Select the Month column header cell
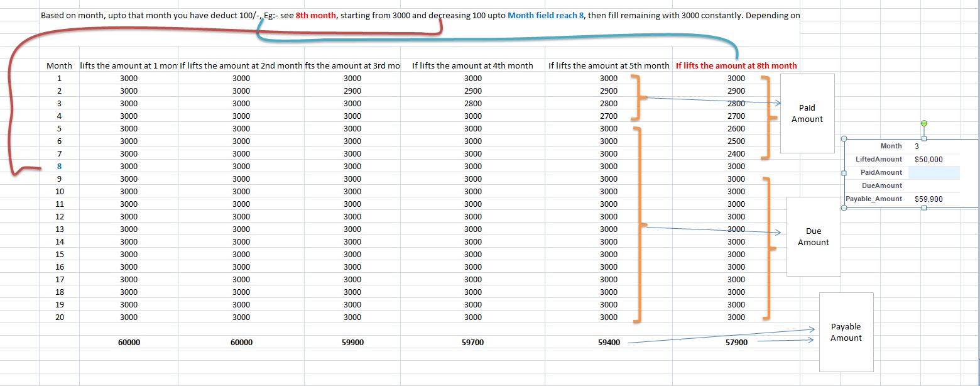980x386 pixels. click(59, 65)
